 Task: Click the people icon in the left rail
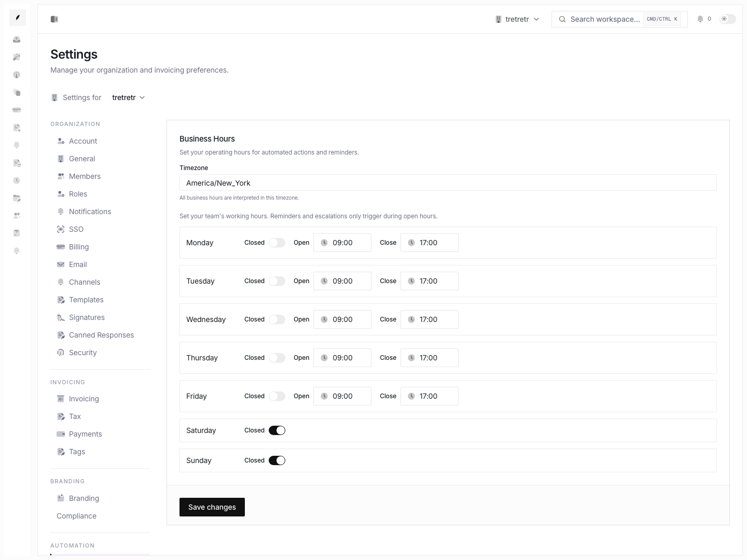point(17,215)
